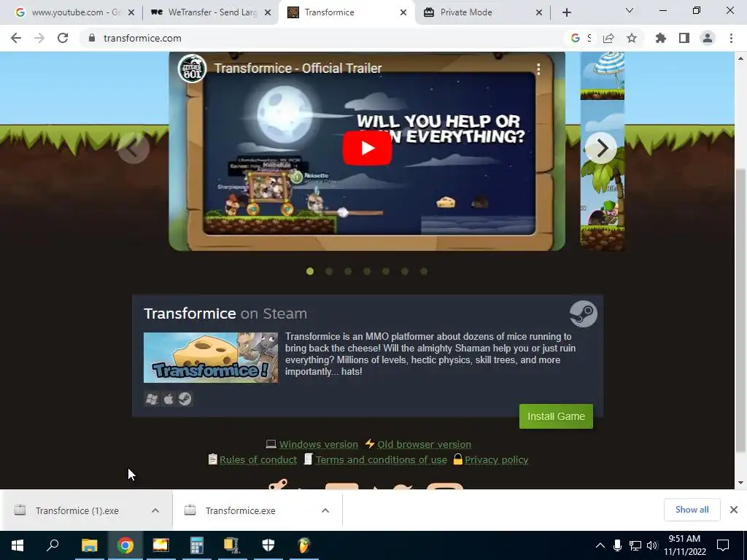The image size is (747, 560).
Task: Open a new browser tab
Action: (566, 12)
